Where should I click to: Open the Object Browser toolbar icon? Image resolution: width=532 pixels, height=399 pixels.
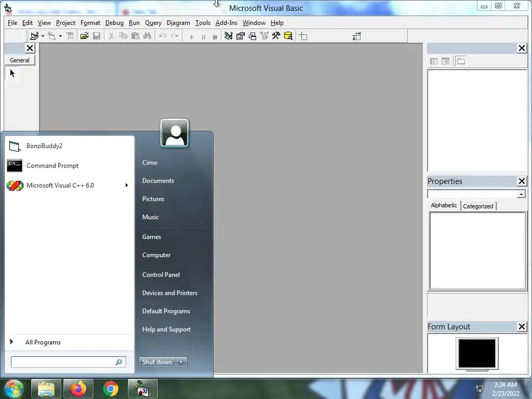click(264, 36)
